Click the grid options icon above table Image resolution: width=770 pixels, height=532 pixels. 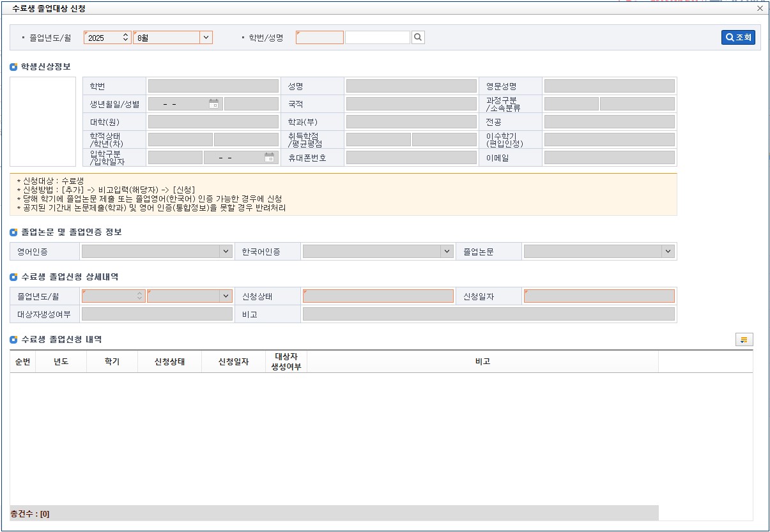tap(744, 340)
